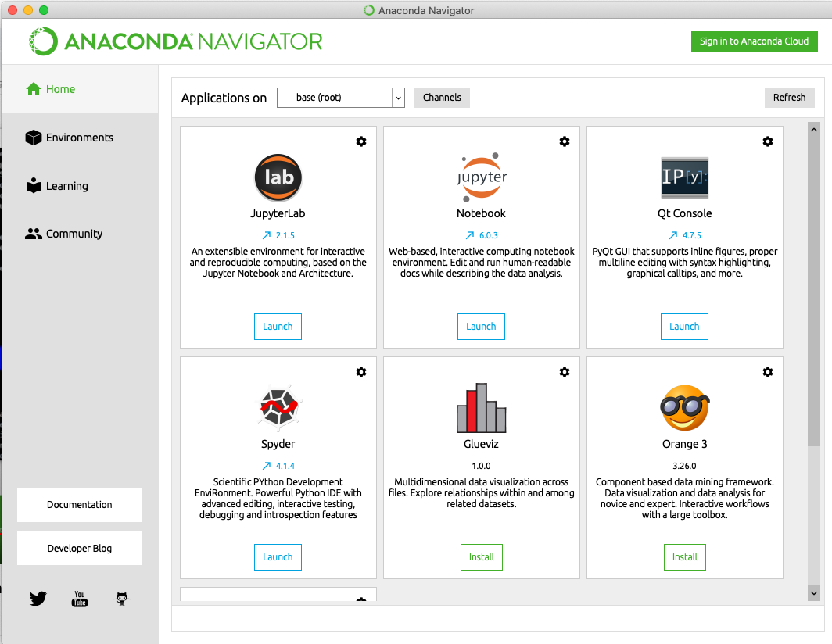Click the Orange 3 sunglasses logo
The image size is (832, 644).
684,407
